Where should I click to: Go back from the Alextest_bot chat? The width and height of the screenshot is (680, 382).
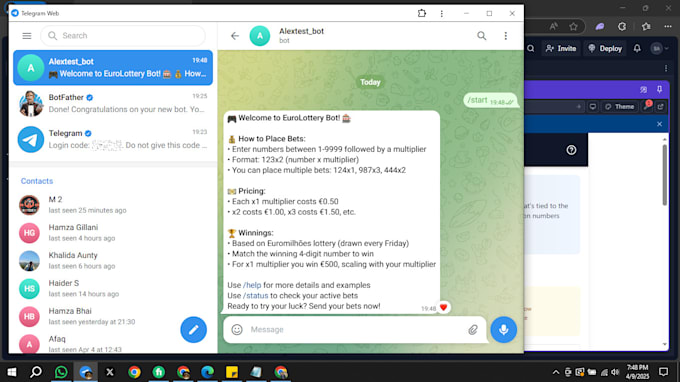tap(235, 36)
